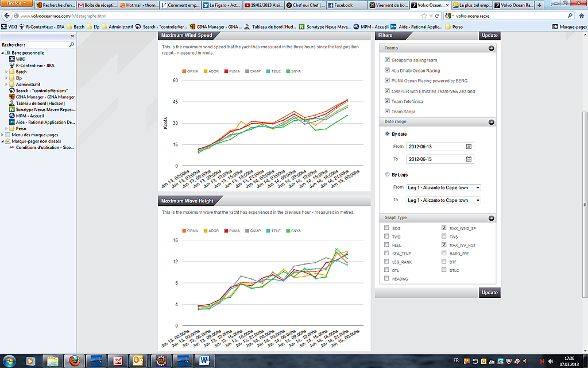Viewport: 588px width, 368px height.
Task: Switch to the Hotmail tab
Action: (x=139, y=5)
